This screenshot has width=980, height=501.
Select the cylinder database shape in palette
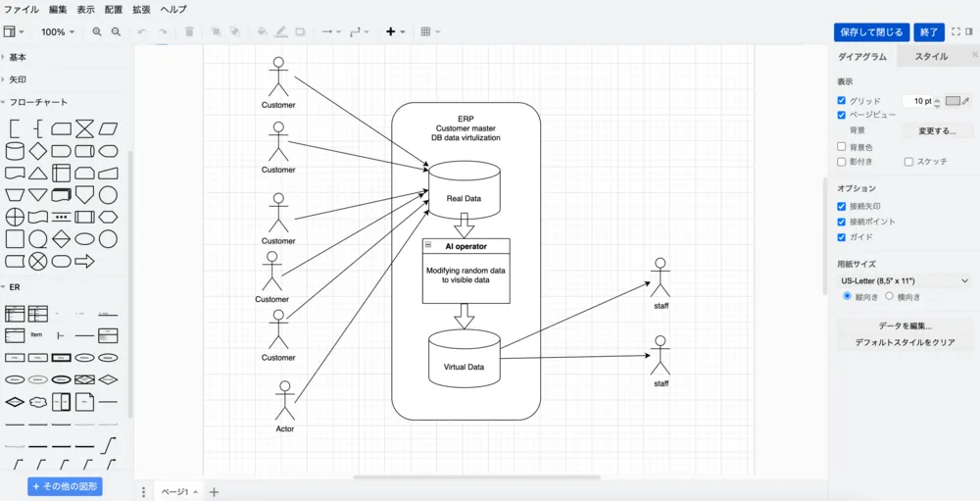tap(15, 151)
